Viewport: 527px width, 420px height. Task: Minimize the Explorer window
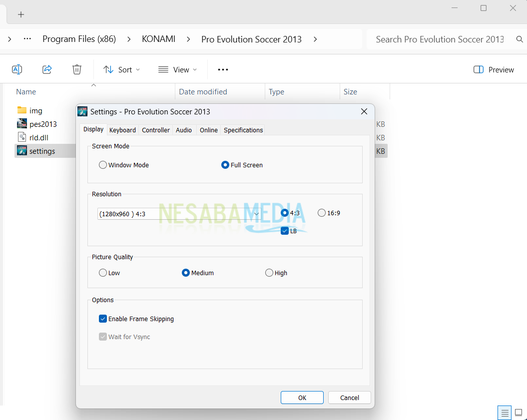click(x=455, y=8)
